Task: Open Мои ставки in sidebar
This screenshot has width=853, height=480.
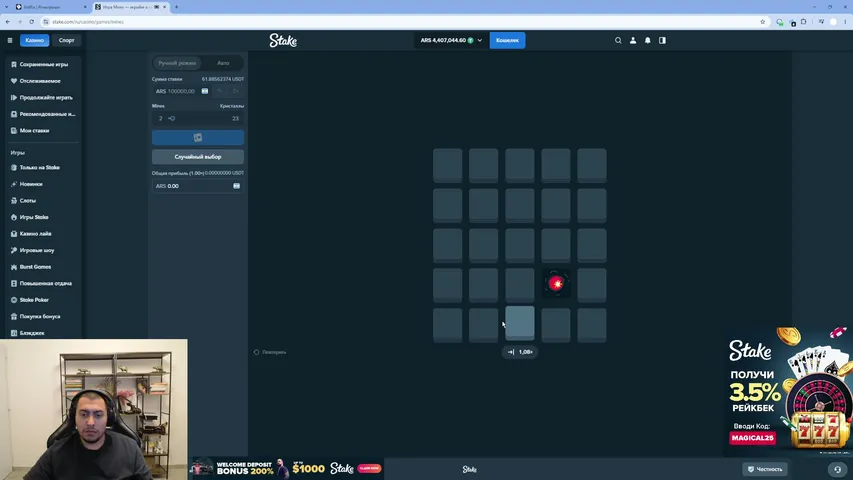Action: (x=34, y=131)
